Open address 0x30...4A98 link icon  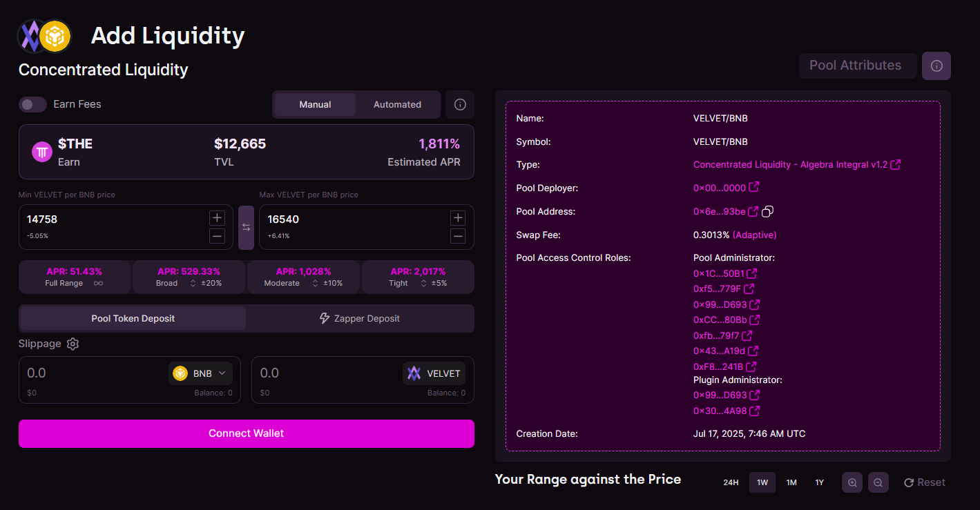click(x=755, y=411)
